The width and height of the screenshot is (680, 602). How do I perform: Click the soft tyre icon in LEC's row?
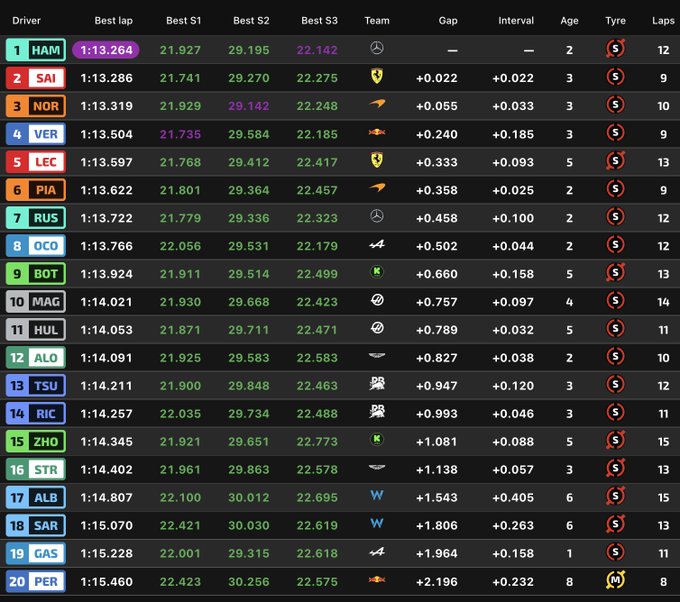pyautogui.click(x=615, y=161)
